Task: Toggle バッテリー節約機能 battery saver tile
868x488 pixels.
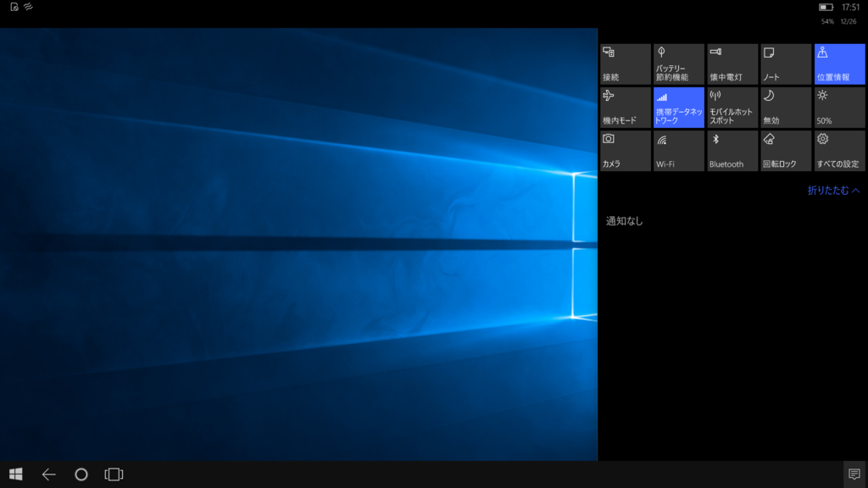Action: 679,64
